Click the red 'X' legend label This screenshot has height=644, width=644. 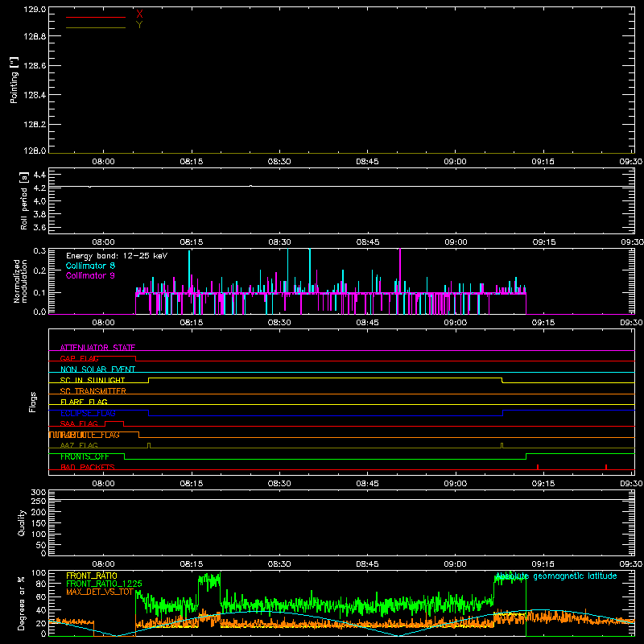pyautogui.click(x=139, y=14)
